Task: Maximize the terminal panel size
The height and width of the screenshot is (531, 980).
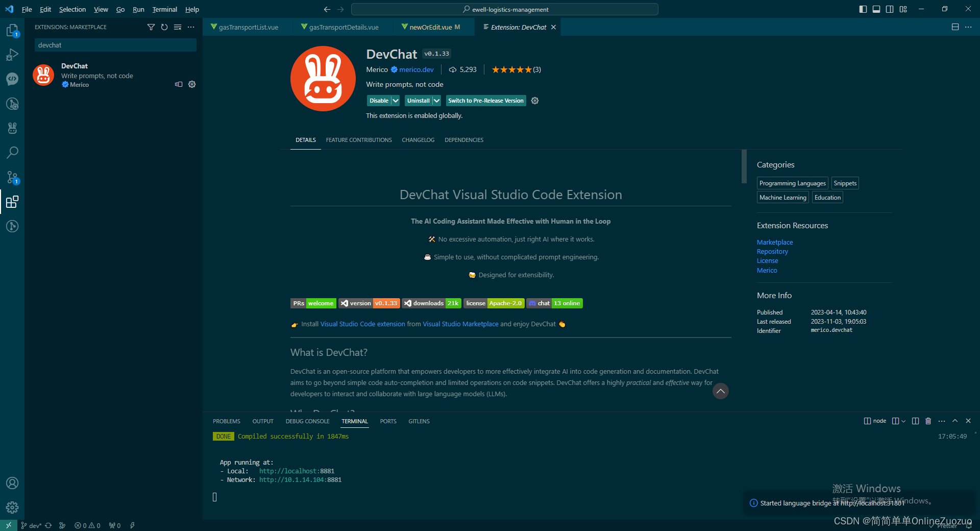Action: click(955, 421)
